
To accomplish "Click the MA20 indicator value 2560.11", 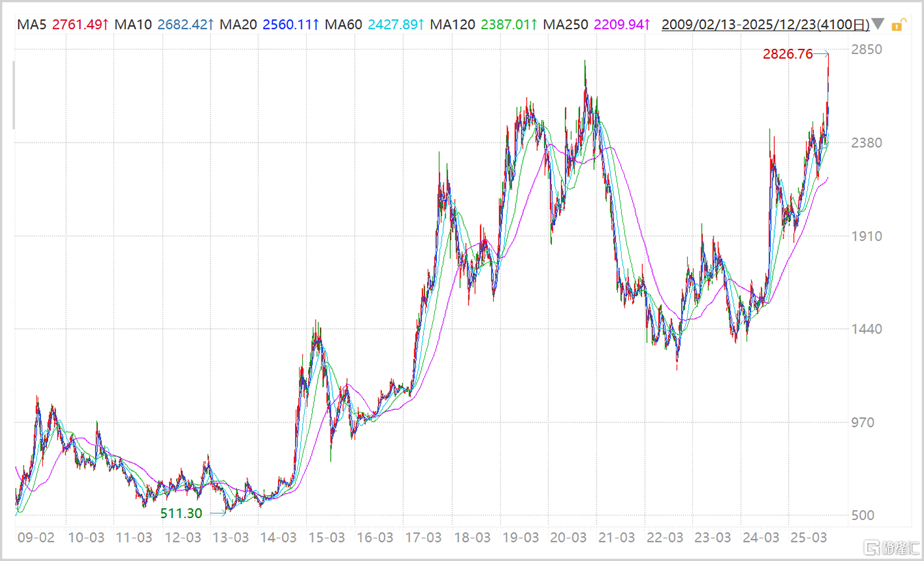I will pyautogui.click(x=288, y=25).
